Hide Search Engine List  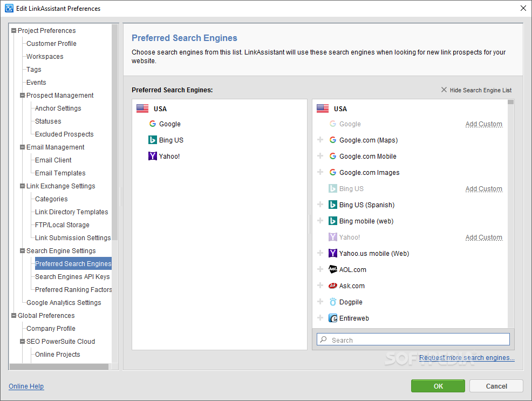[x=476, y=90]
